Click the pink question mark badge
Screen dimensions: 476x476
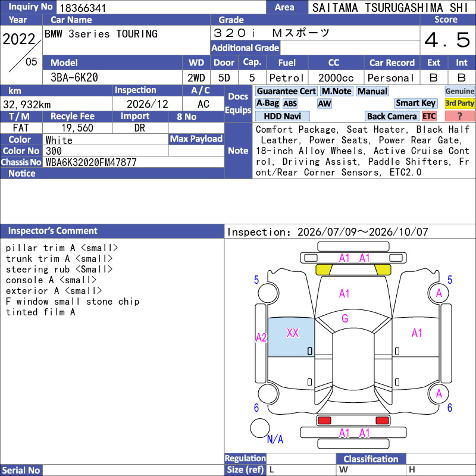click(x=459, y=116)
